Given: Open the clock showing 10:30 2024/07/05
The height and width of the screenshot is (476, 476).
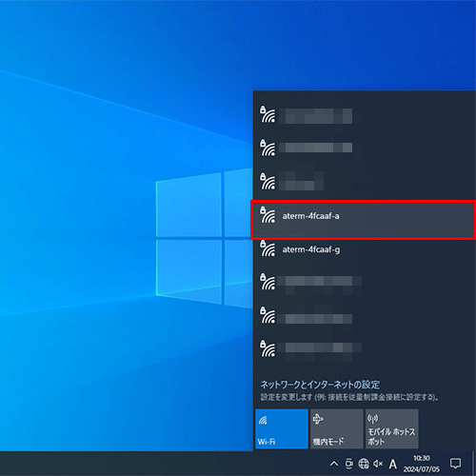Looking at the screenshot, I should click(x=422, y=464).
